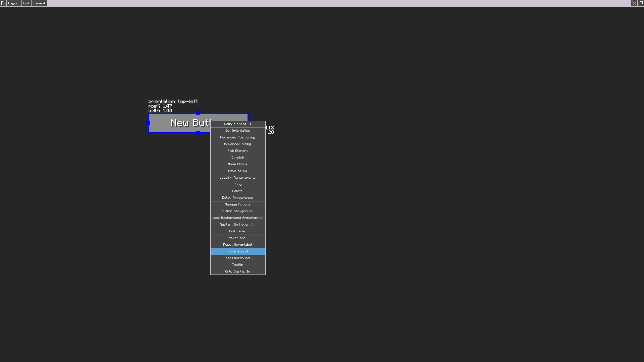Open Delay Appearance option
Image resolution: width=644 pixels, height=362 pixels.
(x=238, y=198)
